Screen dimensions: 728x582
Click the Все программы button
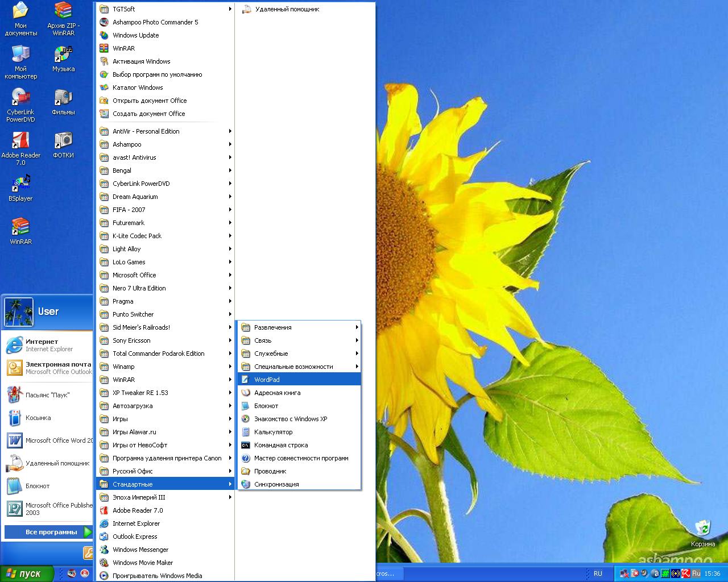(48, 532)
